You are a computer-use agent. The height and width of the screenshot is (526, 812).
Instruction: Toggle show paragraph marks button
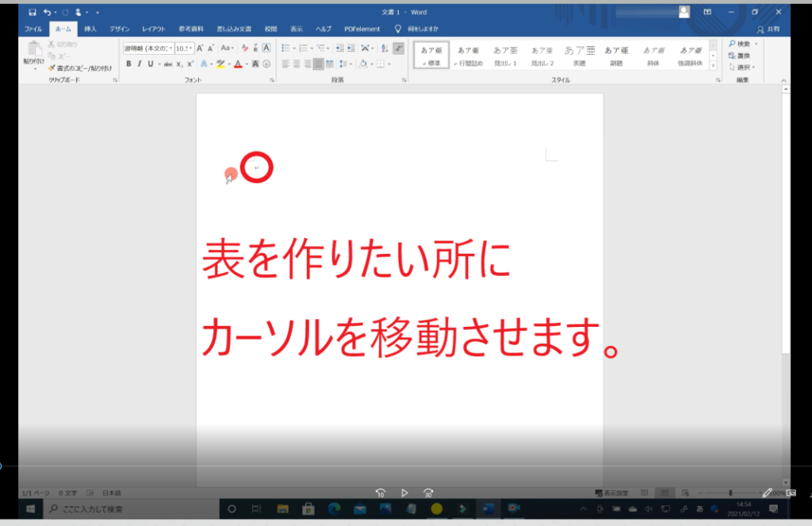398,48
